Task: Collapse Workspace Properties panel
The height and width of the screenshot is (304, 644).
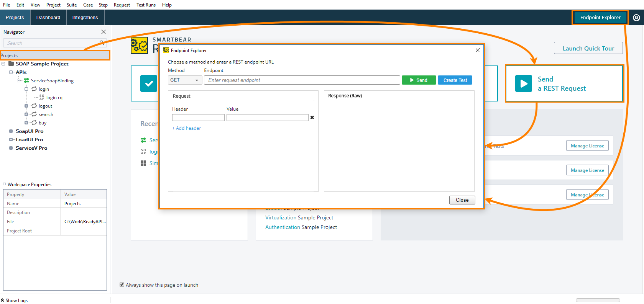Action: (x=5, y=184)
